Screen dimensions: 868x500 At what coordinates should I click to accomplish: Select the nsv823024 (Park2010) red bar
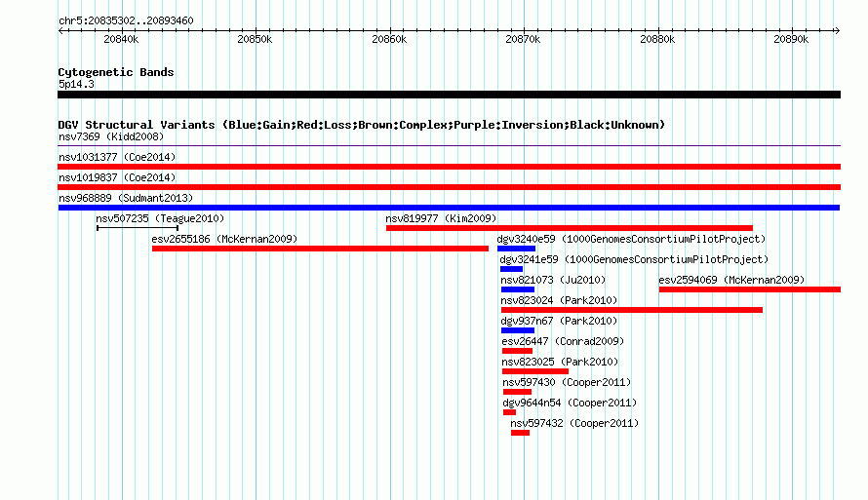pyautogui.click(x=632, y=310)
